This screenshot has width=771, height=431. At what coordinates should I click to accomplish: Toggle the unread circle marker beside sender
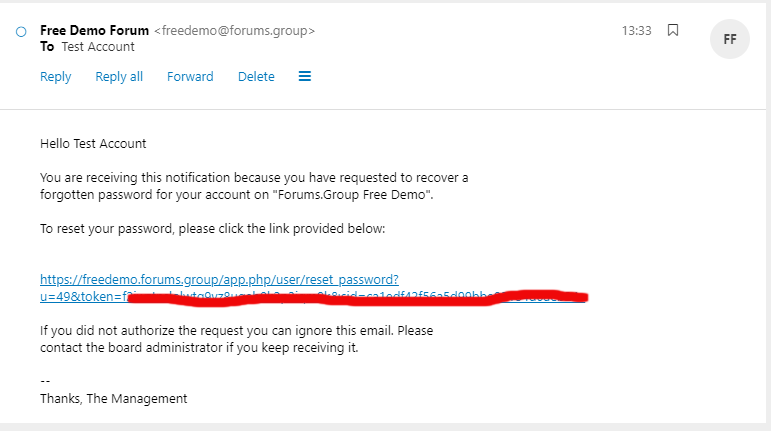[x=21, y=32]
